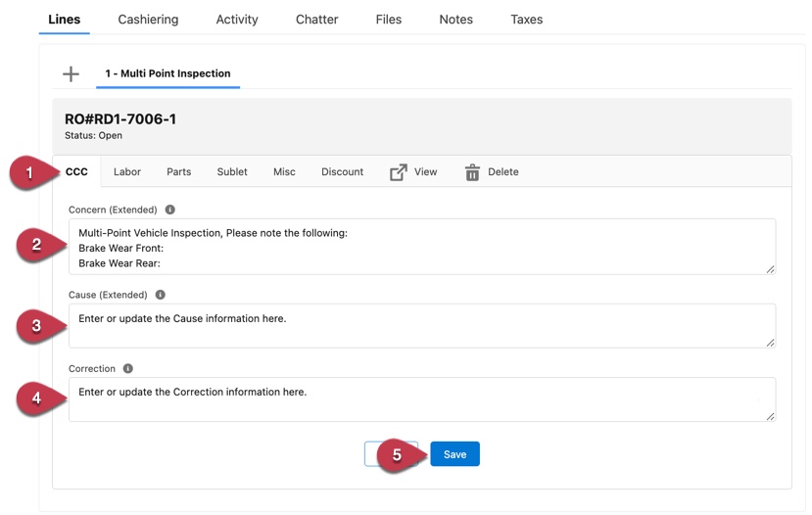The image size is (812, 515).
Task: Click the plus icon to add line
Action: click(x=71, y=74)
